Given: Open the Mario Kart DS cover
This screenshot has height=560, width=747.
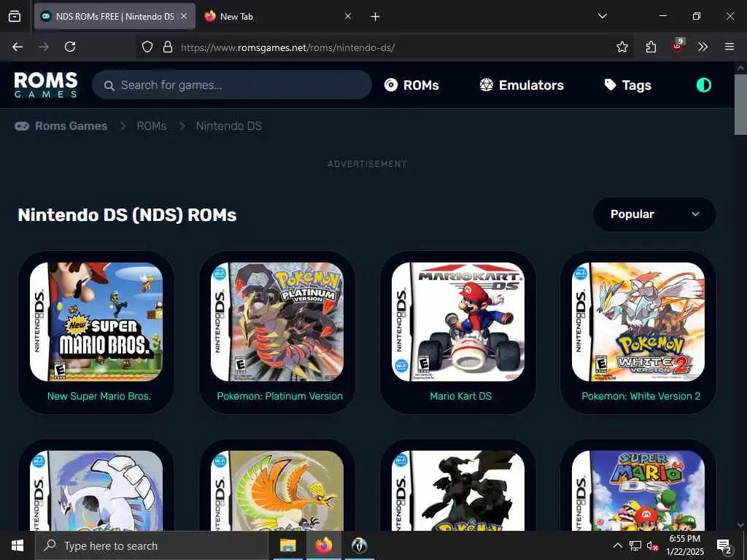Looking at the screenshot, I should (458, 322).
